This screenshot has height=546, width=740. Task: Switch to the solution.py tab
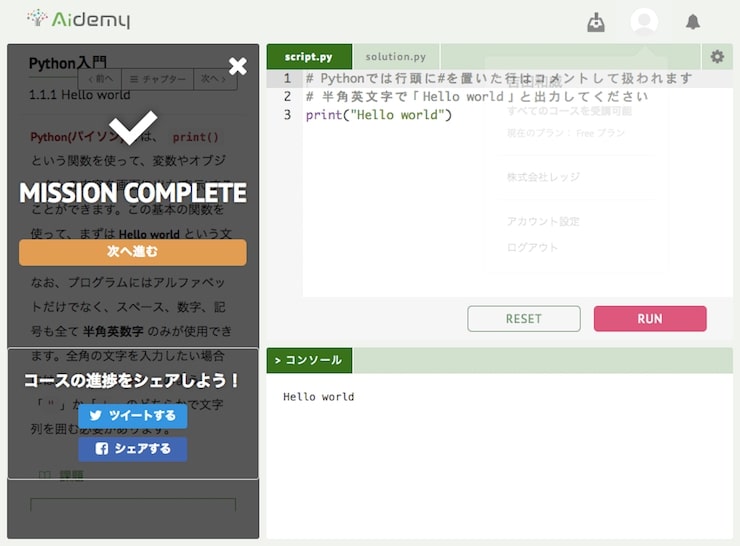(396, 57)
